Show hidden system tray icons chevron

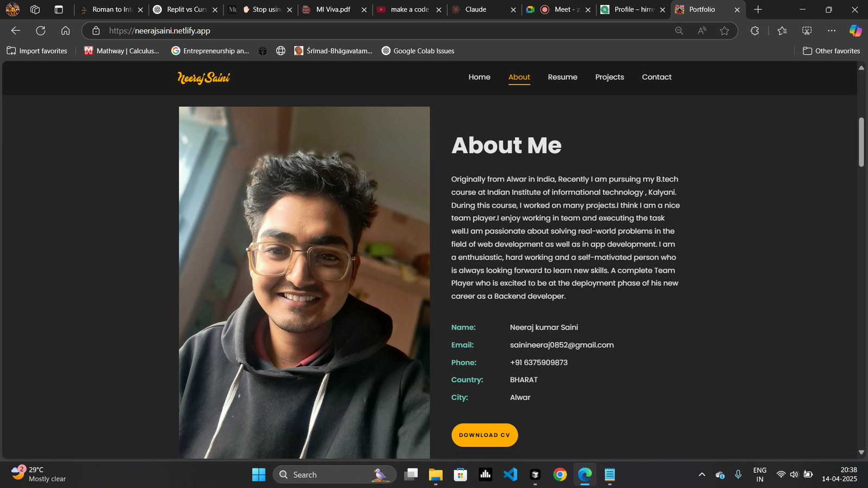701,474
